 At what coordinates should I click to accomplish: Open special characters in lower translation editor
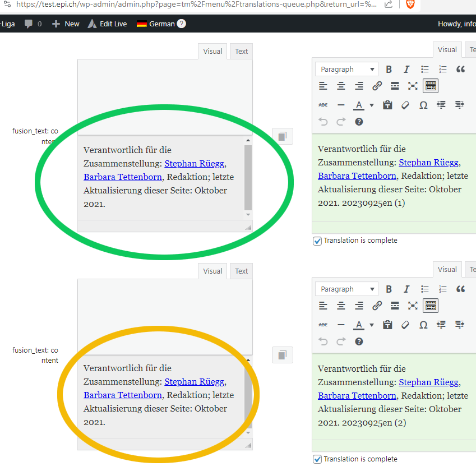pyautogui.click(x=423, y=325)
